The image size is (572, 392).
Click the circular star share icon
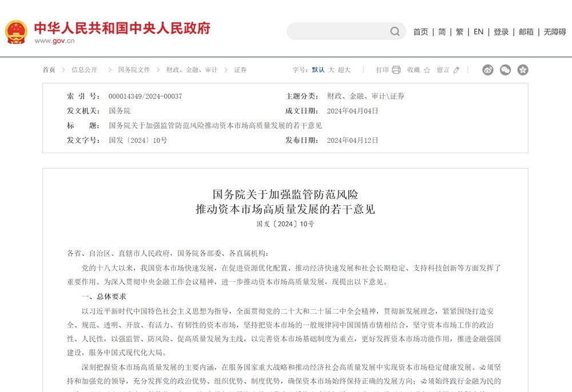pos(522,70)
